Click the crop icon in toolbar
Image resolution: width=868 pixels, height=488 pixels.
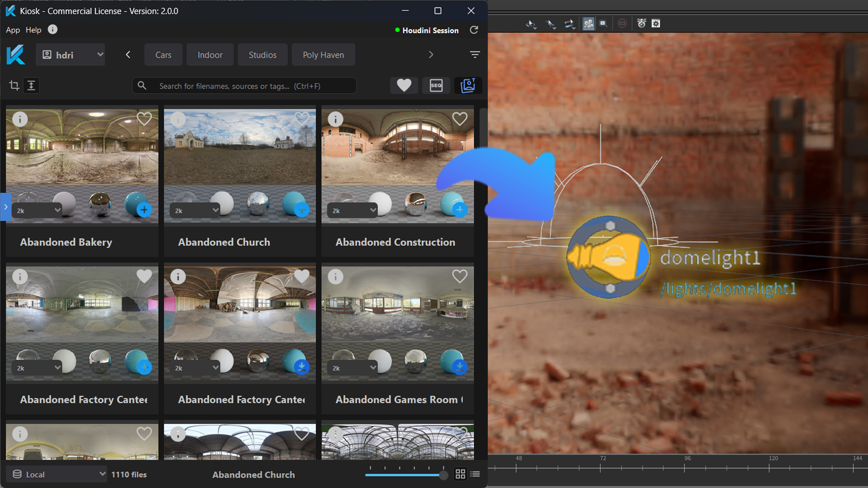pos(14,85)
